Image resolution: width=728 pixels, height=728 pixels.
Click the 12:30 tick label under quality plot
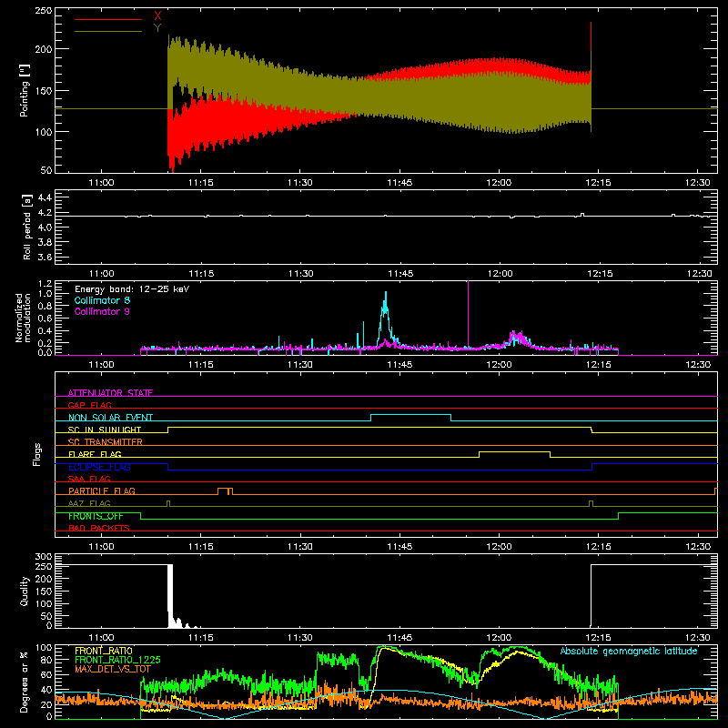pos(698,638)
